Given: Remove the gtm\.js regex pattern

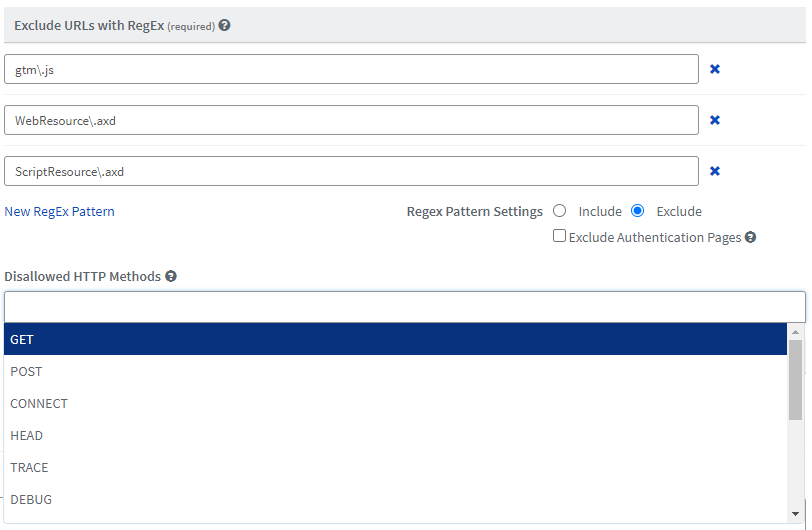Looking at the screenshot, I should (x=715, y=69).
